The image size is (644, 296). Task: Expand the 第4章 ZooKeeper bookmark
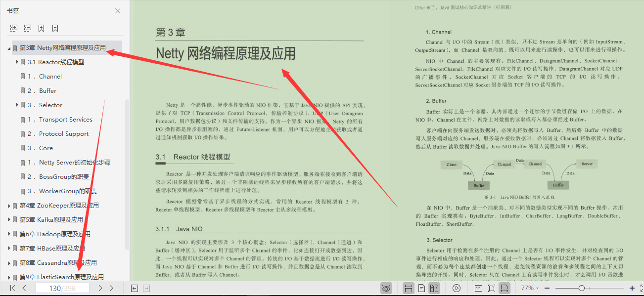coord(9,206)
